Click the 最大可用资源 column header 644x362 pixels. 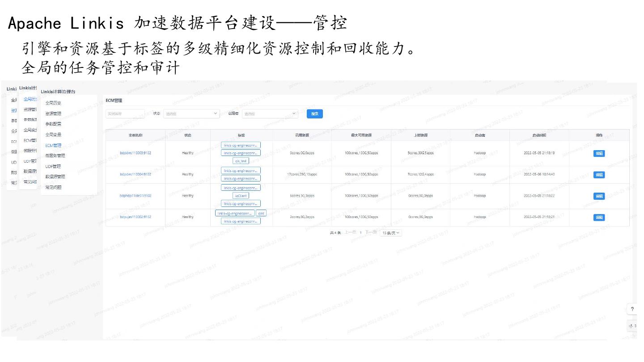pyautogui.click(x=361, y=135)
